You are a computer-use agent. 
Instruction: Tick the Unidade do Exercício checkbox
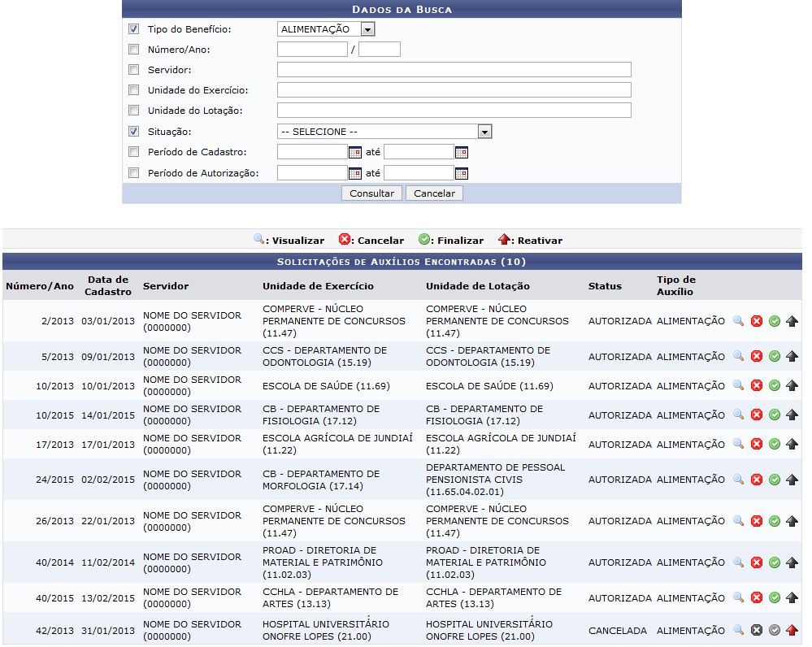pyautogui.click(x=133, y=90)
